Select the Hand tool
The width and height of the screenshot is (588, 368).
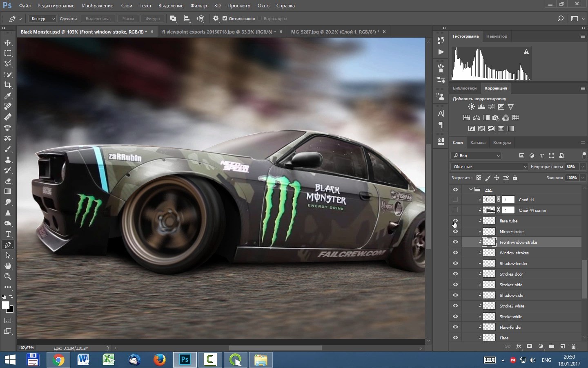(8, 266)
